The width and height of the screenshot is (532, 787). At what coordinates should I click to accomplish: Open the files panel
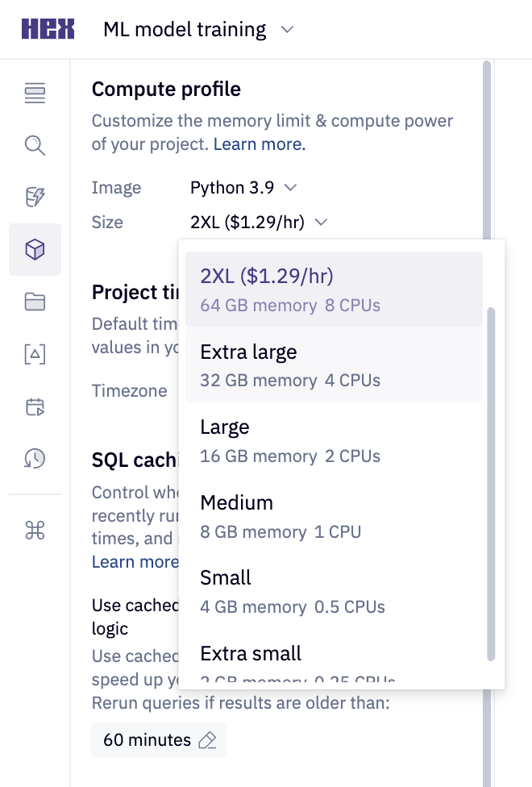pos(35,302)
